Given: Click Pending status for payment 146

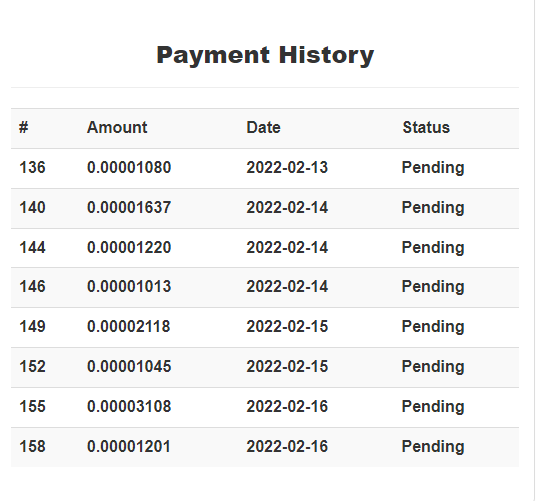Looking at the screenshot, I should click(x=433, y=287).
